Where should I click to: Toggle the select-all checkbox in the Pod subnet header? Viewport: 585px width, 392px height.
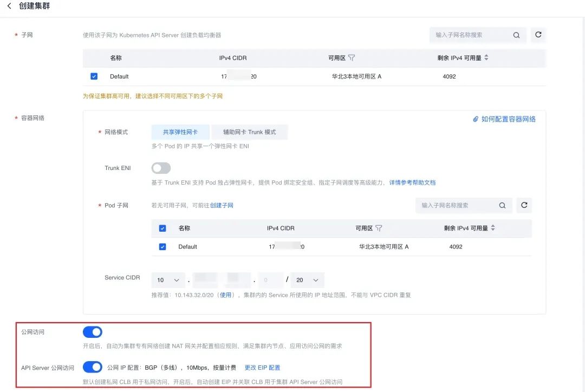[162, 228]
